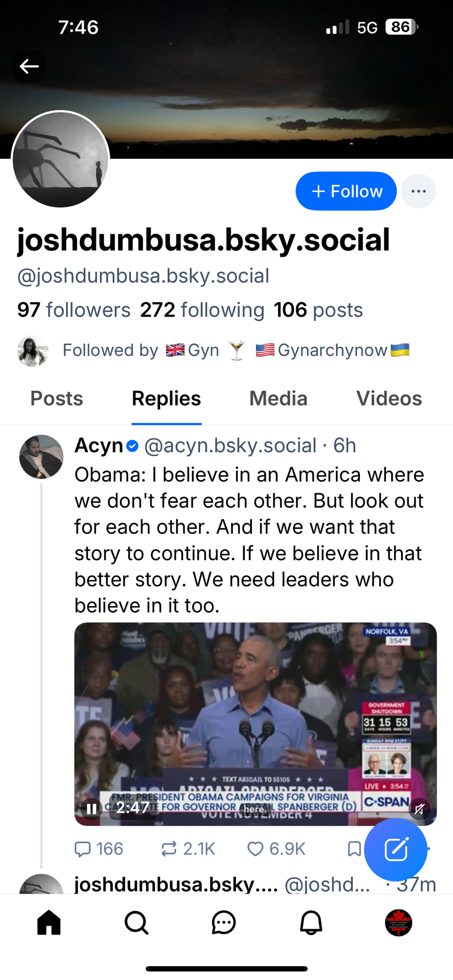Open the Videos tab
Viewport: 453px width, 980px height.
(389, 398)
